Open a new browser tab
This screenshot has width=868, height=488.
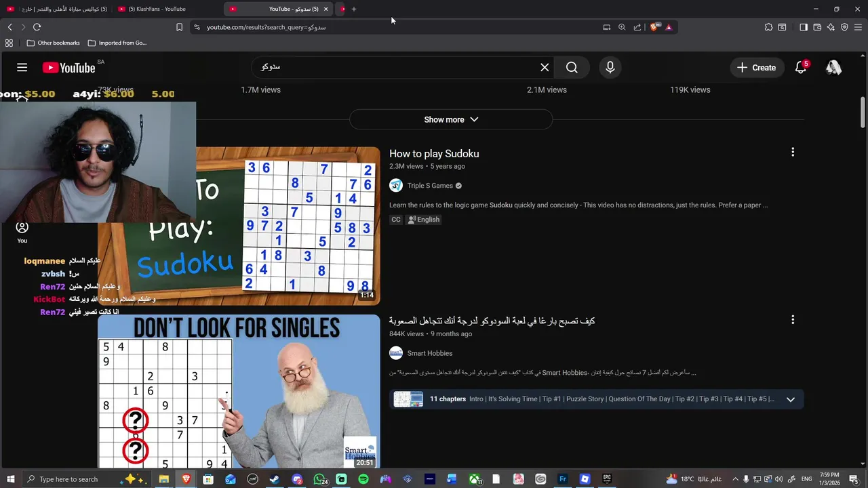pos(354,9)
